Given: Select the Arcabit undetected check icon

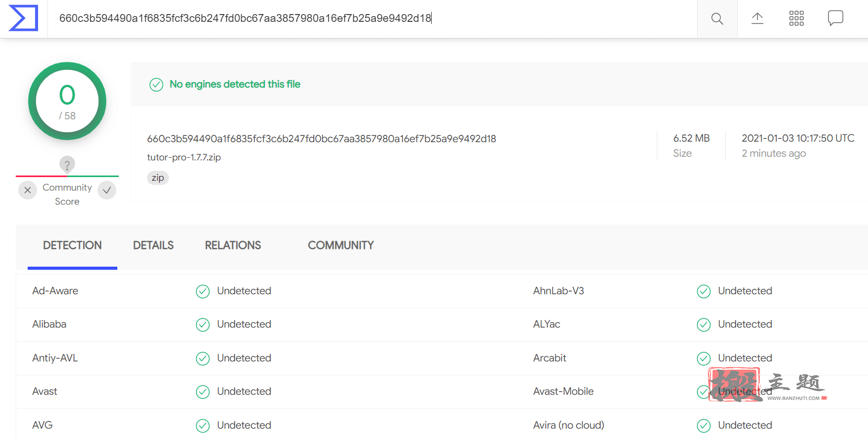Looking at the screenshot, I should point(704,358).
